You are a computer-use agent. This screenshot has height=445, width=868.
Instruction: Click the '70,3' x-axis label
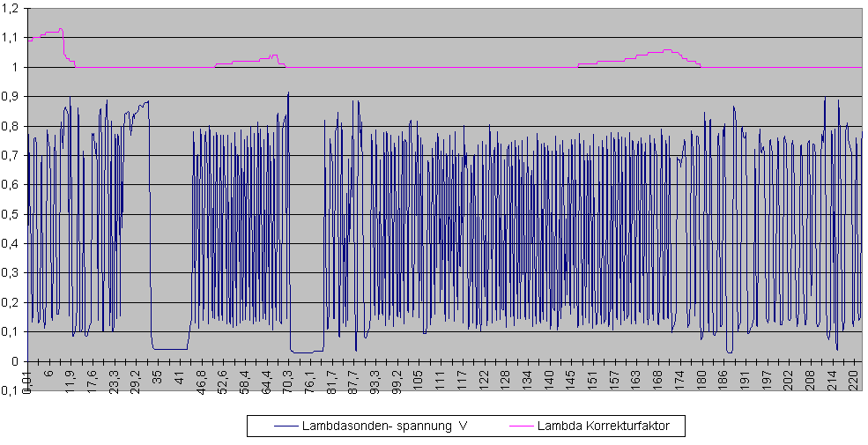pos(288,381)
